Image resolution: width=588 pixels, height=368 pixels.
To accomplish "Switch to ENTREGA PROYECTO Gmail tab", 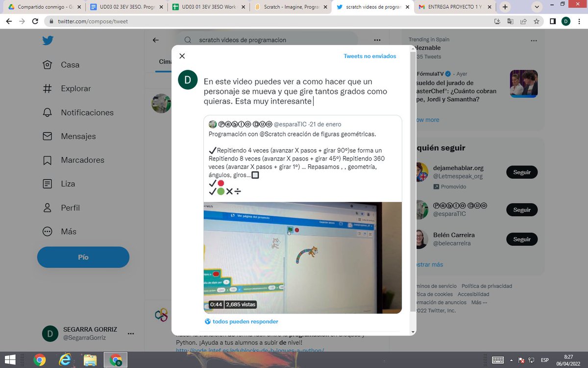I will [x=455, y=7].
